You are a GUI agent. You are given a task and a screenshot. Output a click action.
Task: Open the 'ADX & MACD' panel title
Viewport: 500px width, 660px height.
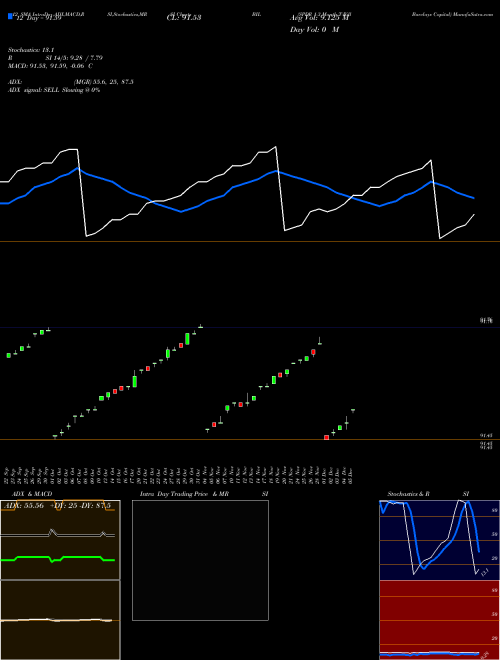(32, 494)
